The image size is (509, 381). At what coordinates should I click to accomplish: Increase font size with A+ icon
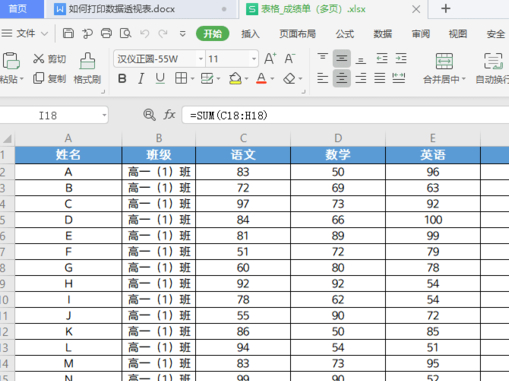pos(270,59)
